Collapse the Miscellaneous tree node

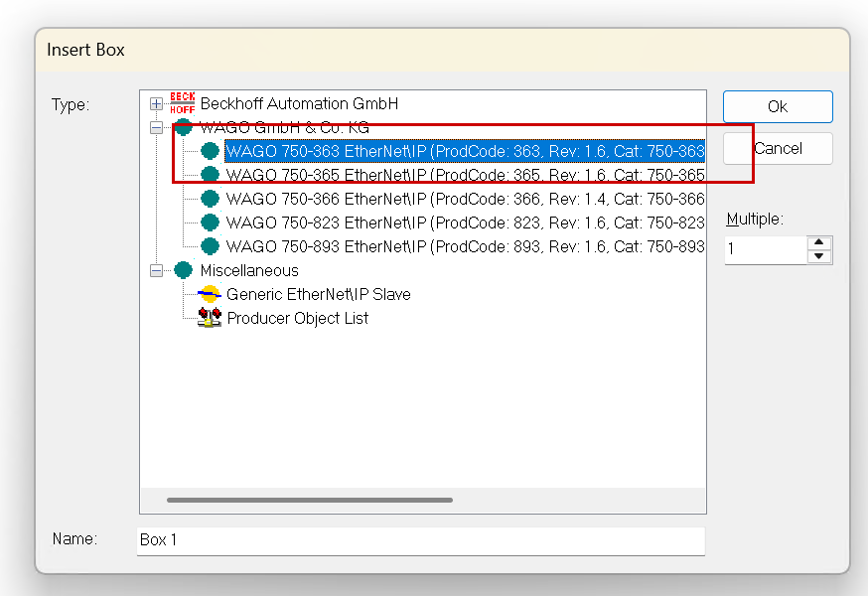coord(156,270)
